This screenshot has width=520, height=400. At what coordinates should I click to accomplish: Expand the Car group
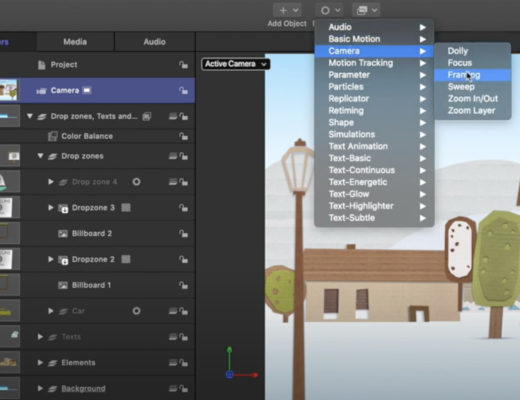point(51,311)
